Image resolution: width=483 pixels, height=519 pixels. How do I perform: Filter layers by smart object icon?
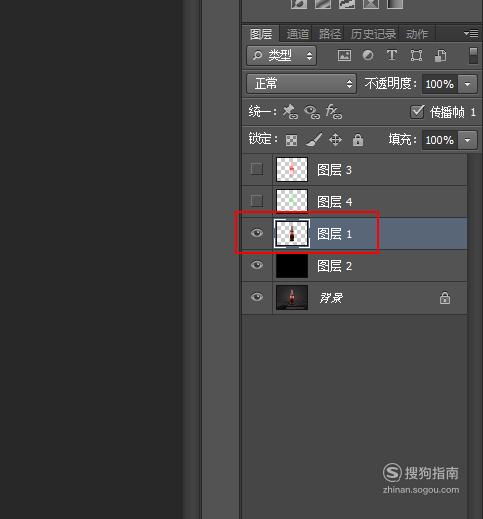coord(440,56)
